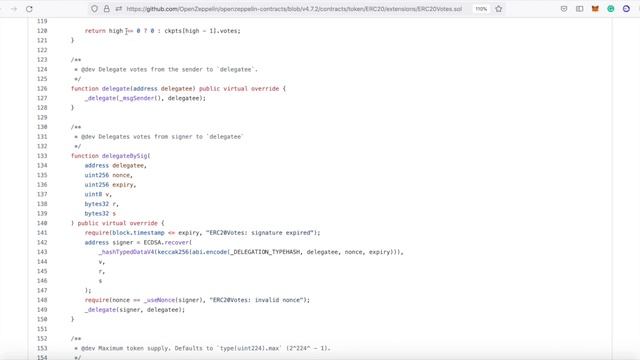Open site permissions icon next to padlock
Screen dimensions: 640x360
pos(118,9)
